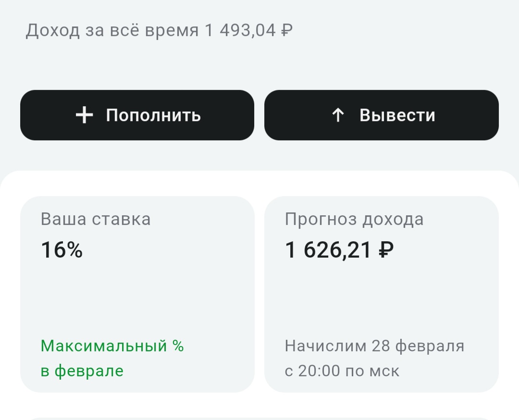Viewport: 519px width, 420px height.
Task: Tap the с 20:00 по мск time text
Action: click(342, 371)
